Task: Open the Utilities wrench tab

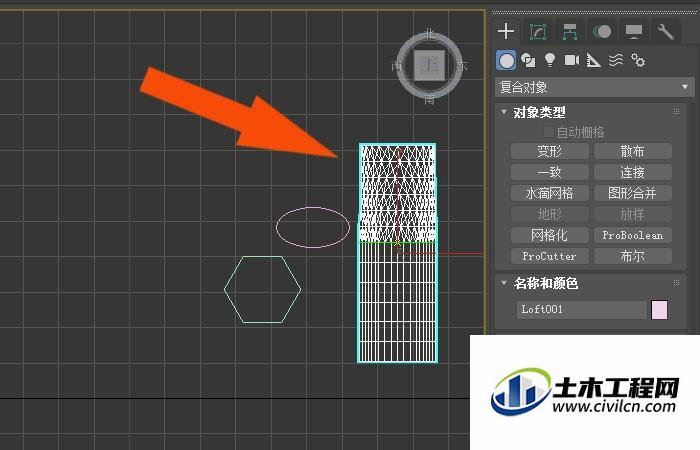Action: (665, 32)
